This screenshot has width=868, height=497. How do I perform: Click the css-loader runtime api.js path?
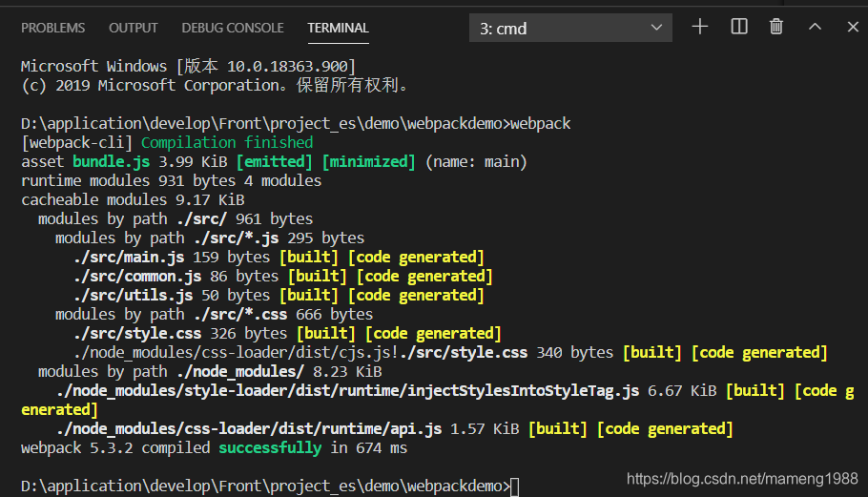[x=249, y=429]
